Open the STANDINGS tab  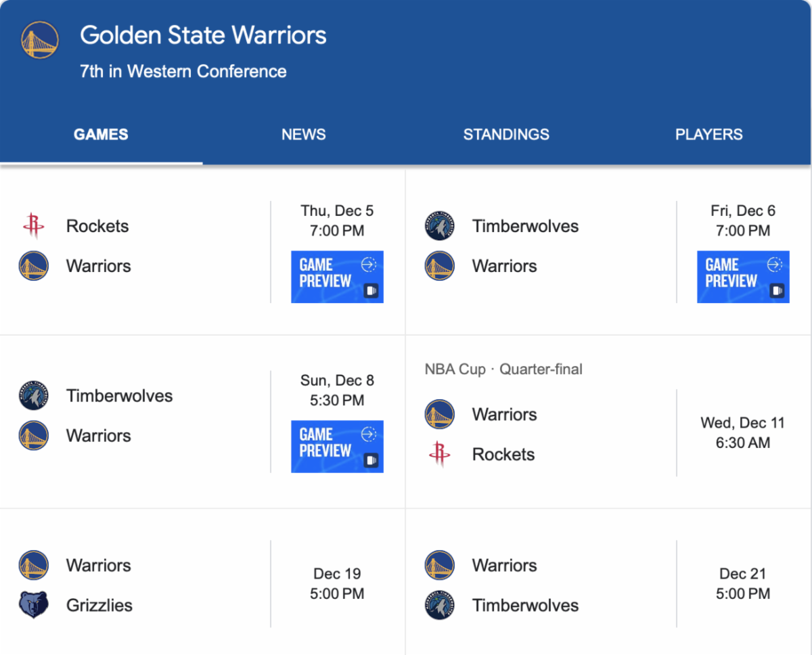click(x=506, y=135)
